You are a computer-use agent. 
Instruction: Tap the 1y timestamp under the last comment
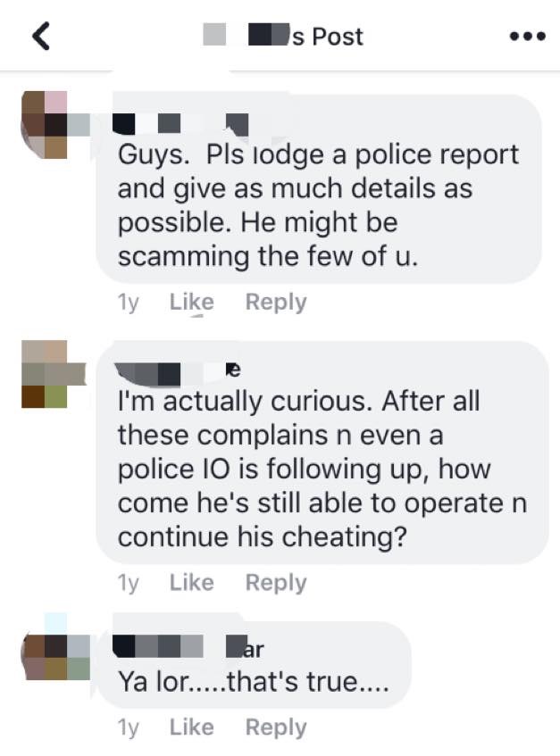coord(128,727)
